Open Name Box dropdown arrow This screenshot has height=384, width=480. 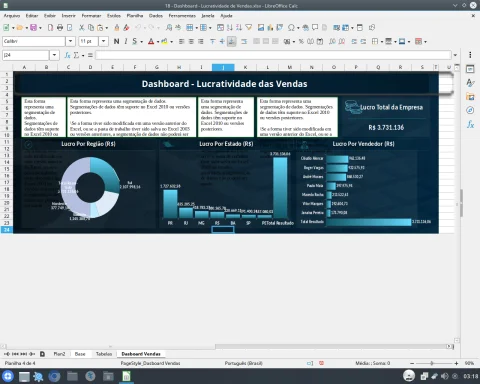click(x=54, y=55)
